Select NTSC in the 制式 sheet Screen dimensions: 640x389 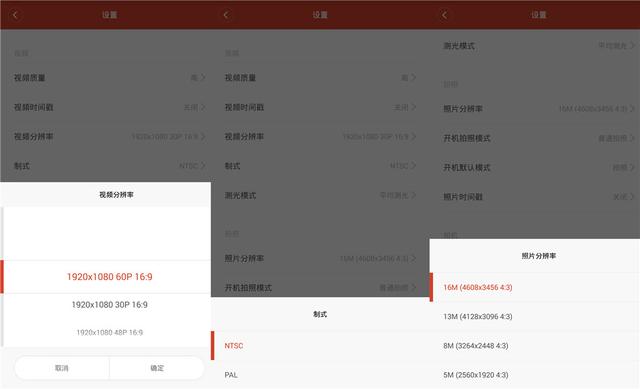[320, 346]
